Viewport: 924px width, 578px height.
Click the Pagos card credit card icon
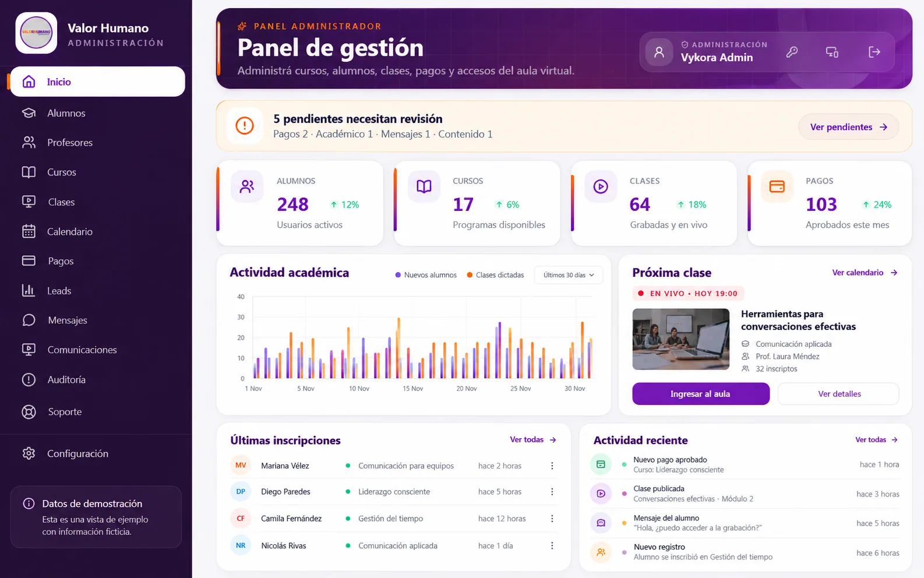777,186
